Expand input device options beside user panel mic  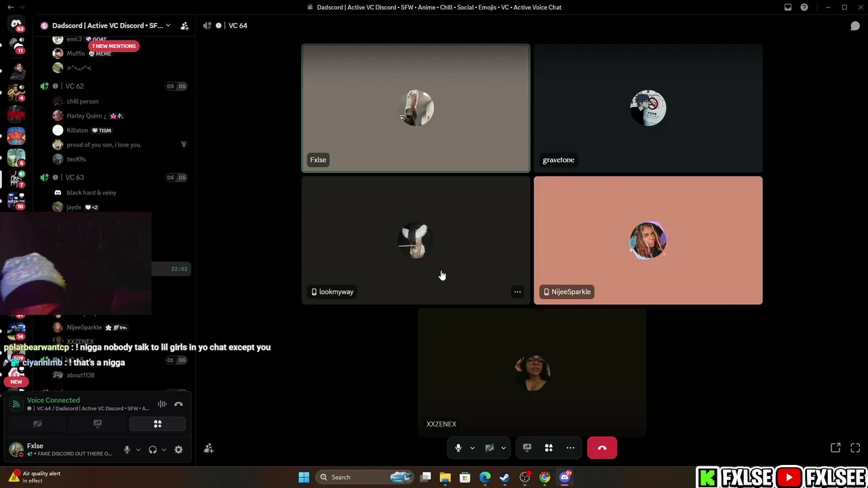click(x=138, y=449)
